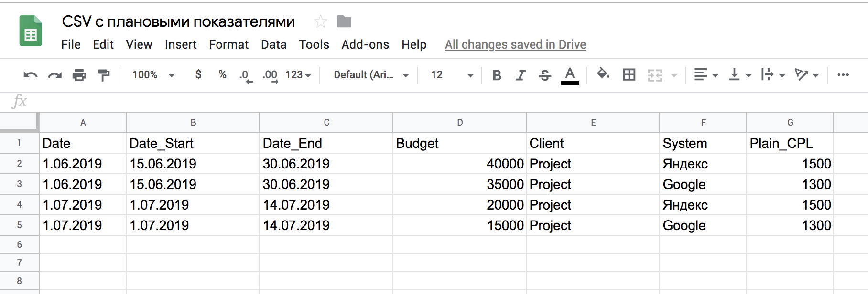Open the Edit menu

103,44
